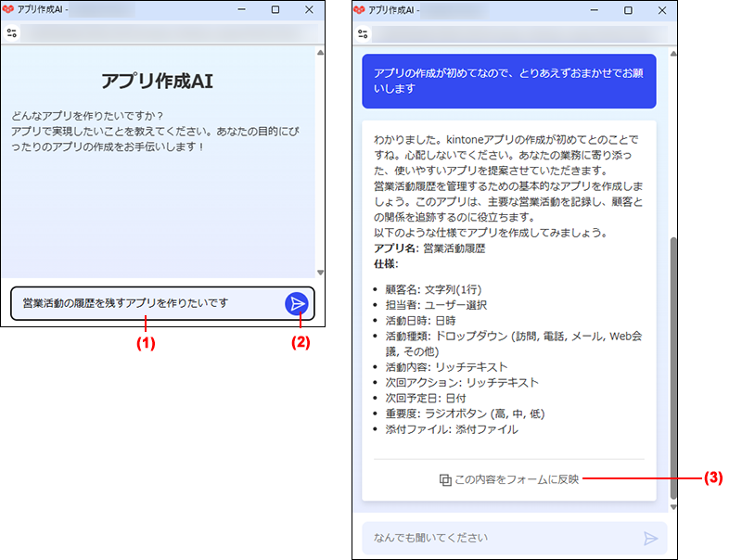Image resolution: width=742 pixels, height=560 pixels.
Task: Click scroll-down arrow in right window
Action: coord(673,507)
